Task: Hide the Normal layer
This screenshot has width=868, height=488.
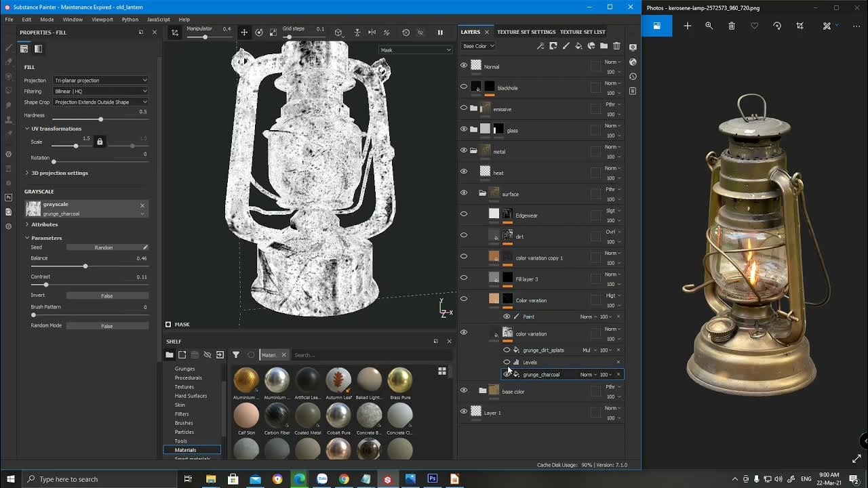Action: [x=464, y=66]
